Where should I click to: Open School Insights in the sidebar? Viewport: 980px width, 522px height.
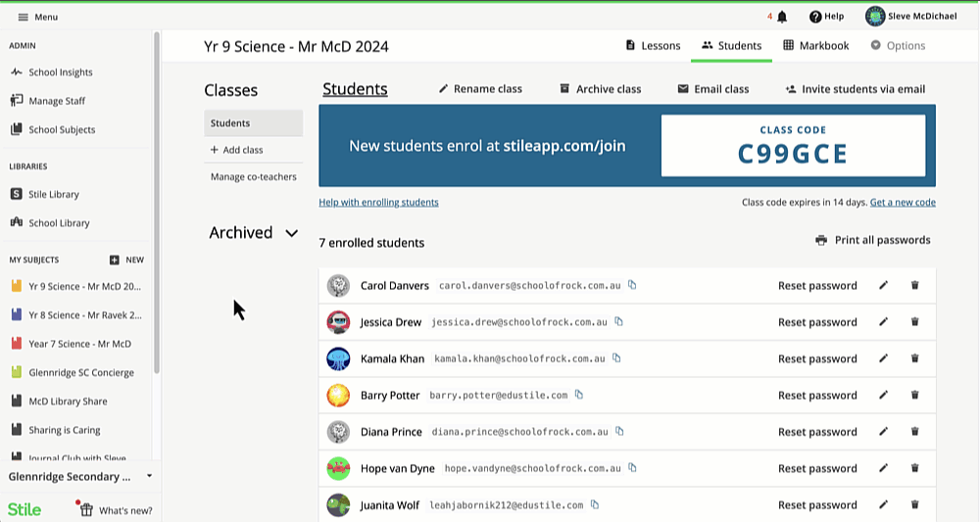52,71
